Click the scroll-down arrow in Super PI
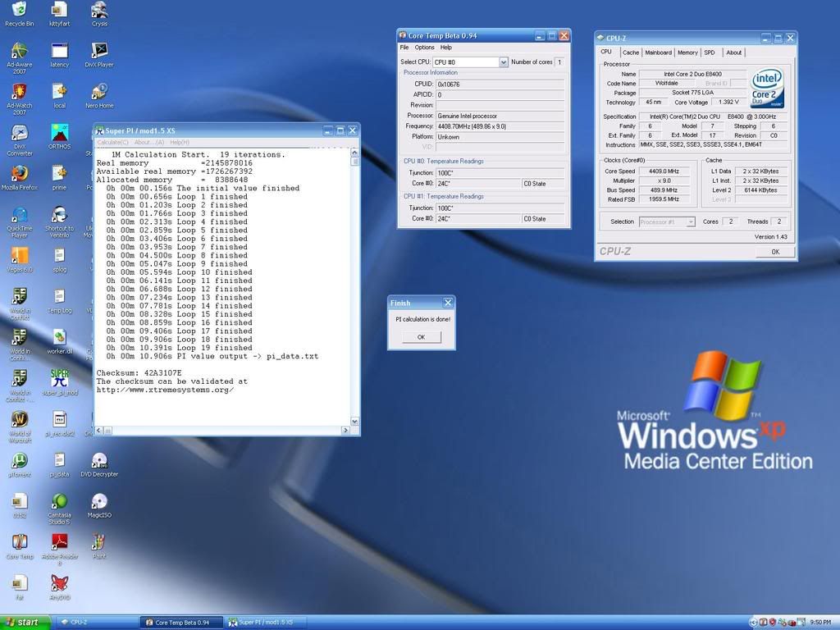840x630 pixels. pos(354,421)
